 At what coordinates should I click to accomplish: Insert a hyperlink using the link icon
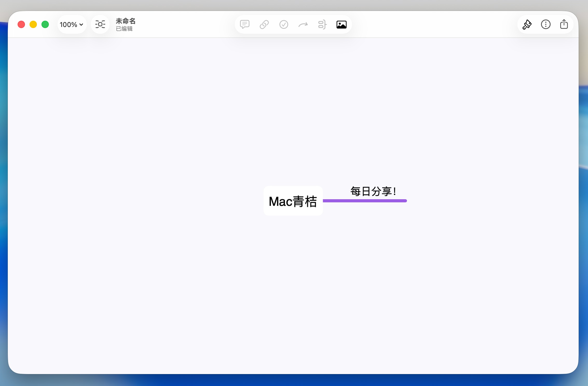264,24
